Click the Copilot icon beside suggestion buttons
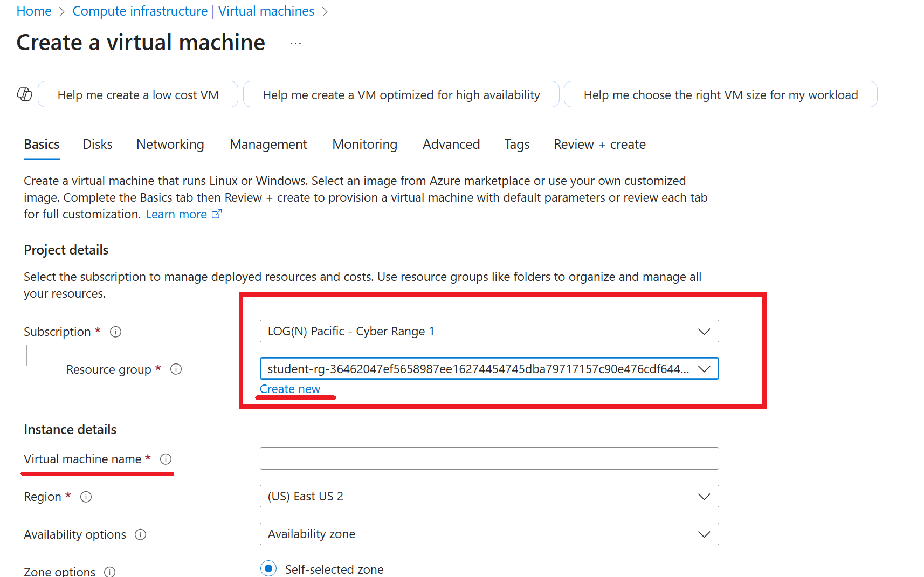Screen dimensions: 924x577 click(x=25, y=94)
